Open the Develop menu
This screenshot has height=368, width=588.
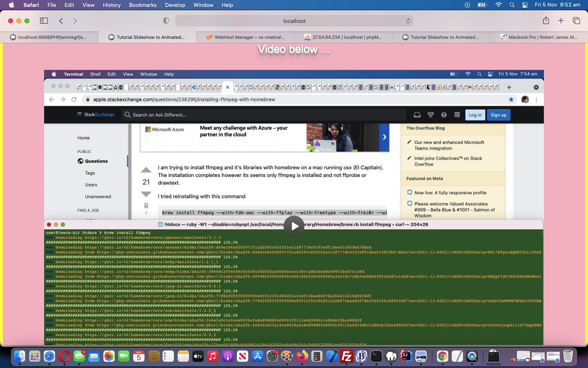click(x=175, y=5)
